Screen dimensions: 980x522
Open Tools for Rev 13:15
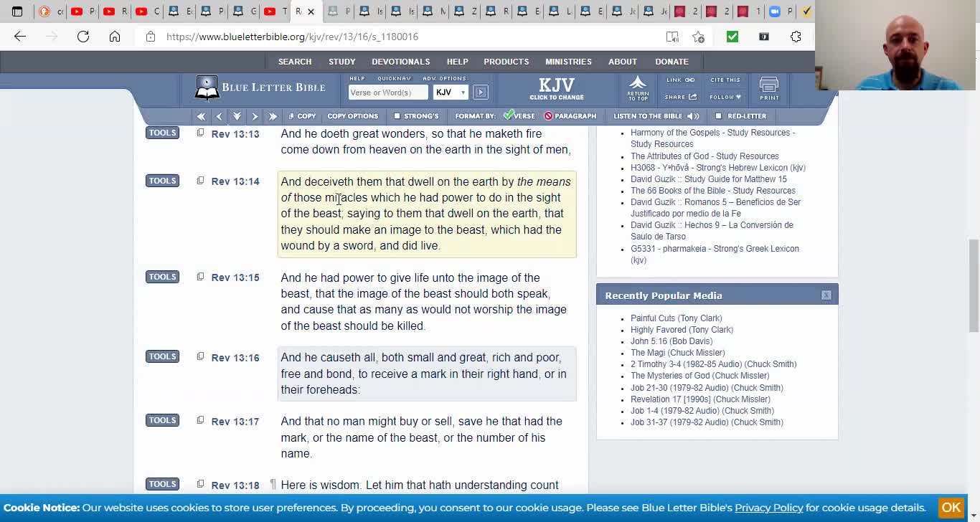(x=162, y=277)
